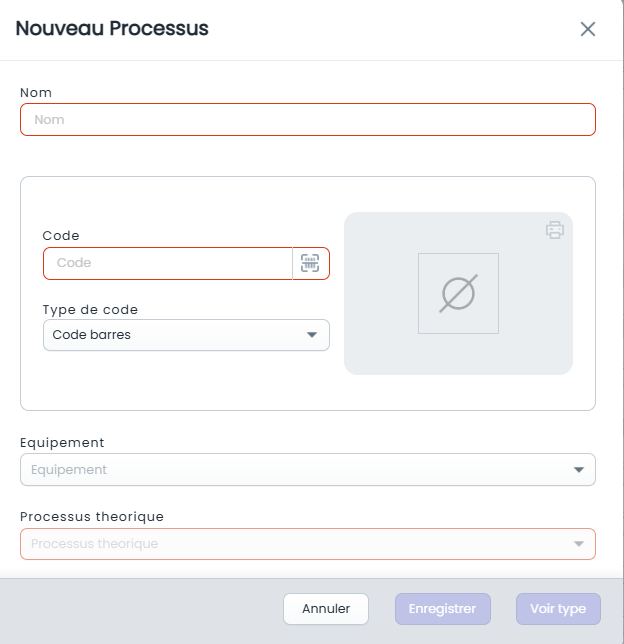Click the Equipement placeholder text
This screenshot has height=644, width=624.
point(69,469)
